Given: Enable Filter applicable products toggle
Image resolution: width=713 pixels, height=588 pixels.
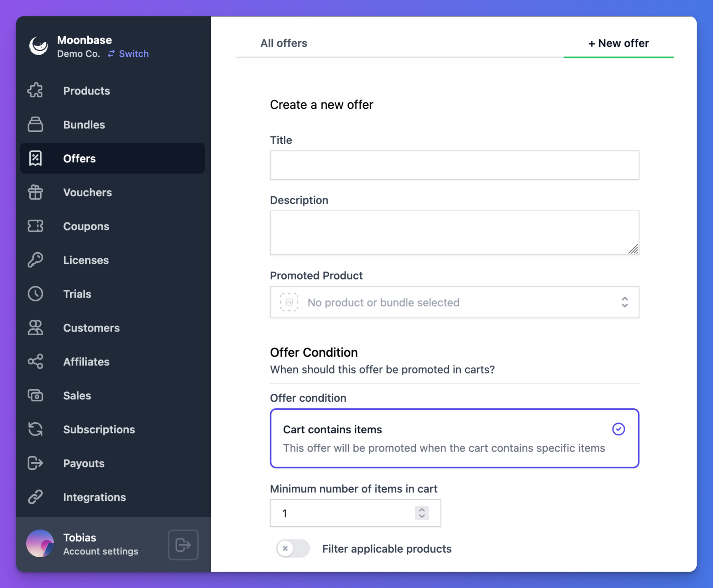Looking at the screenshot, I should 293,548.
